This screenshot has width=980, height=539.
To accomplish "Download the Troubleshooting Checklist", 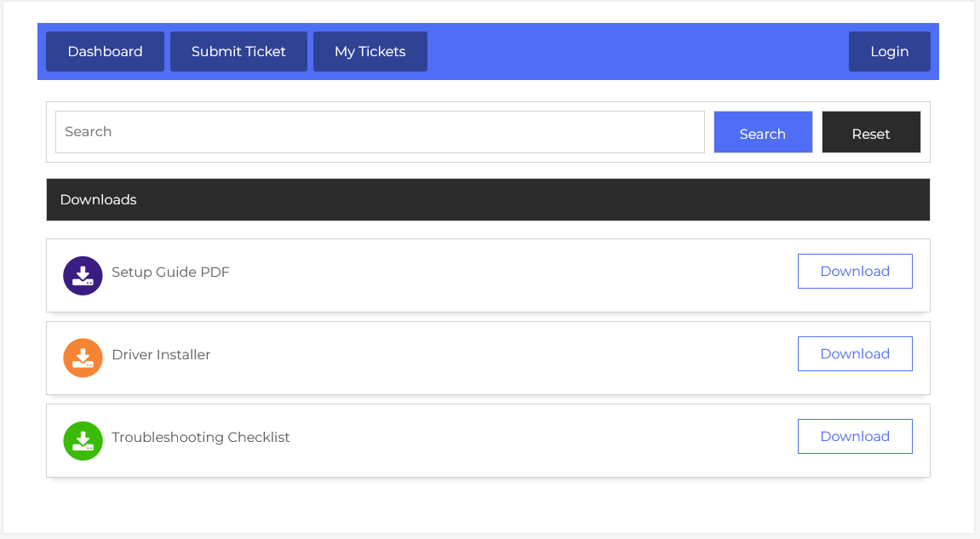I will click(855, 437).
